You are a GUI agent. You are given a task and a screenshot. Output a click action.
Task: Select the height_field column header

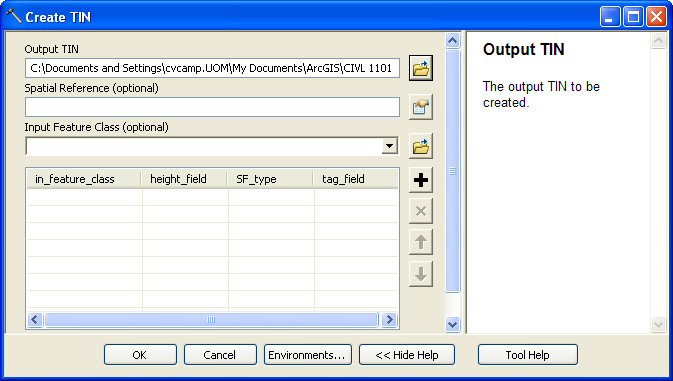click(x=185, y=179)
